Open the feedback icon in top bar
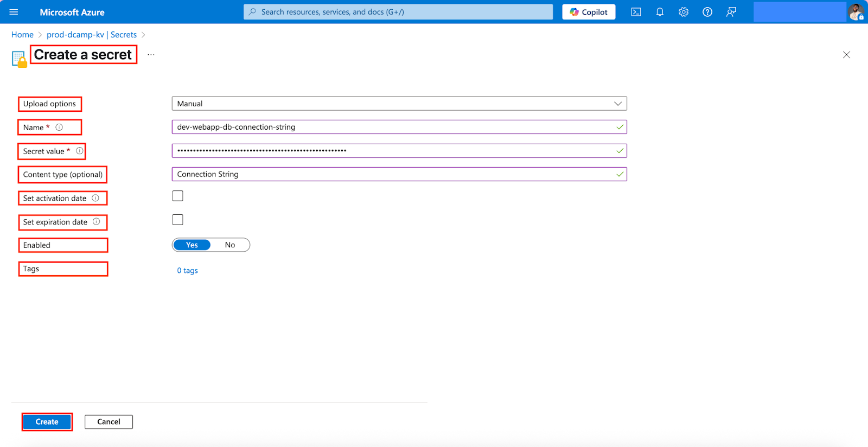The height and width of the screenshot is (447, 868). 731,12
